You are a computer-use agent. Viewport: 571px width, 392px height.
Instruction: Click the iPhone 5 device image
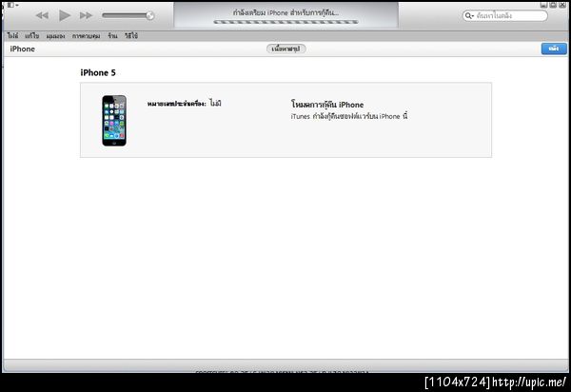pos(114,121)
